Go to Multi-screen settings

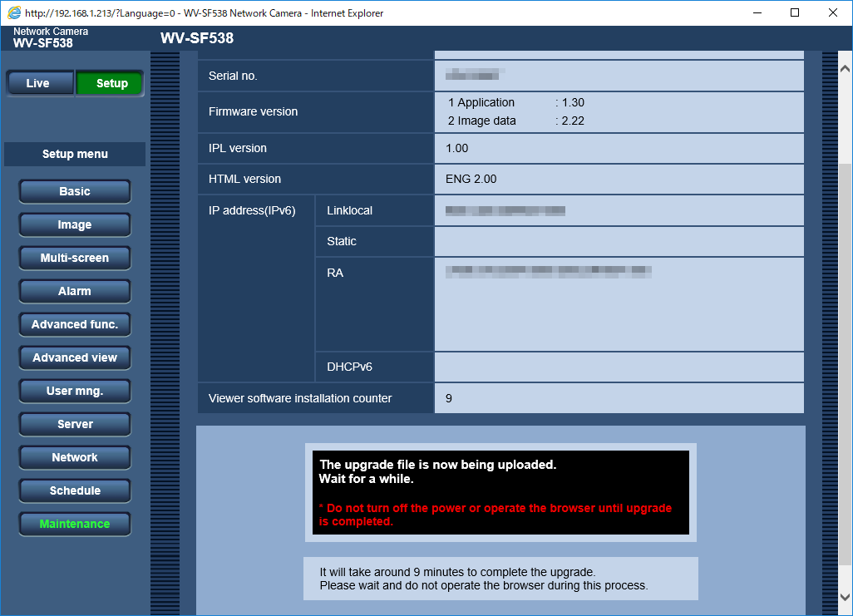[75, 258]
